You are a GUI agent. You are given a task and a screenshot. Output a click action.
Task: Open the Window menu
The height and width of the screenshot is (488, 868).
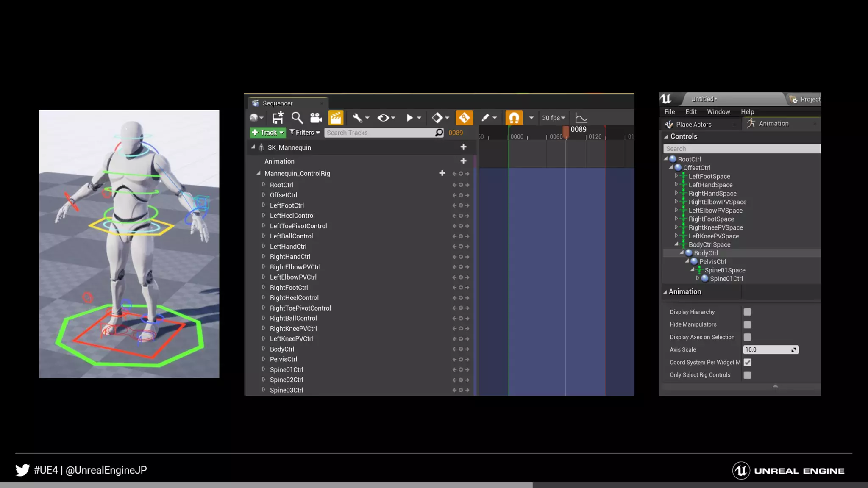pyautogui.click(x=718, y=112)
